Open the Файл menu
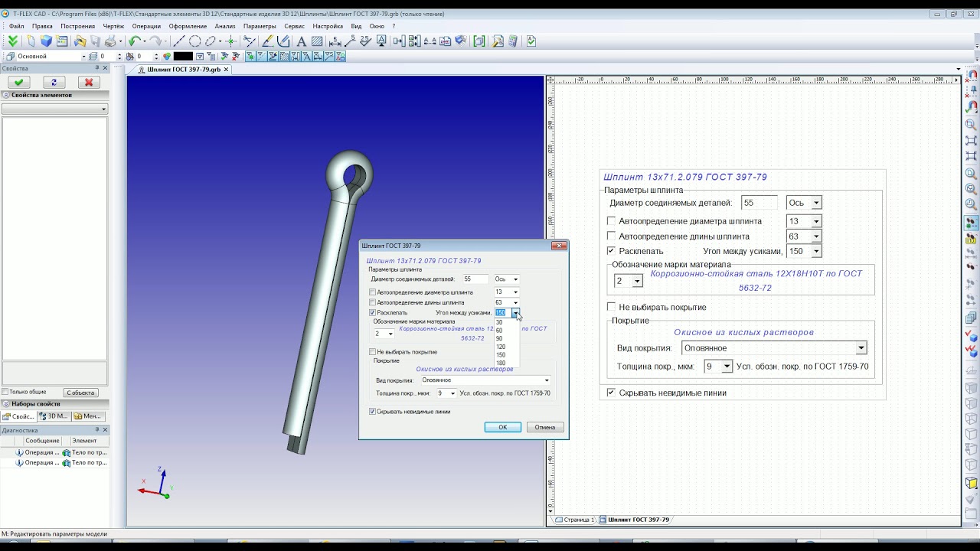 click(17, 26)
